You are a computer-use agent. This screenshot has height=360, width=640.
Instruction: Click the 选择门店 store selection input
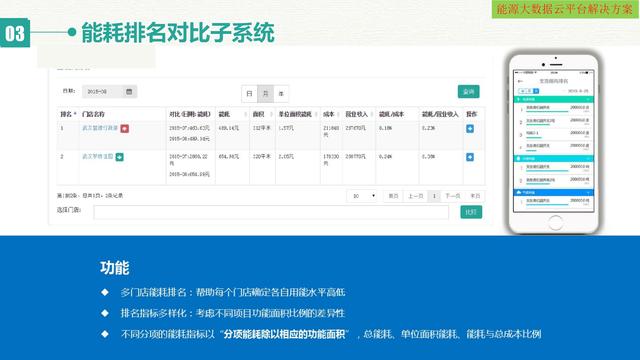[x=271, y=212]
